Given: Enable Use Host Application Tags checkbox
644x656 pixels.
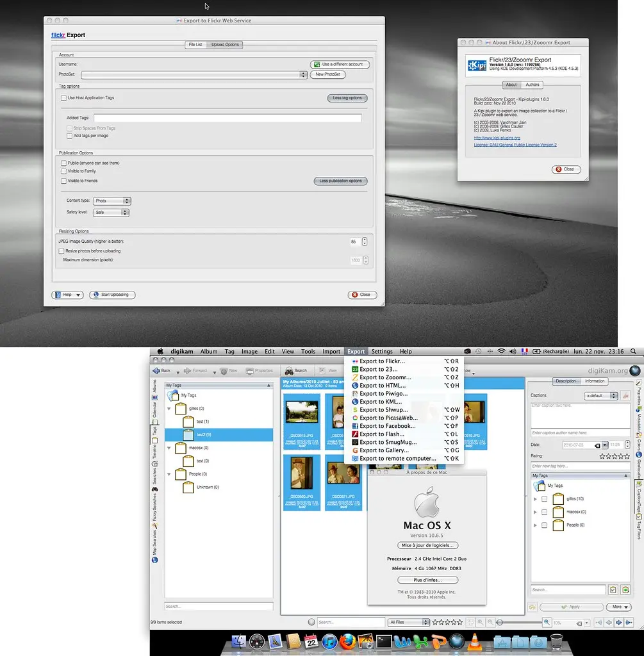Looking at the screenshot, I should pos(63,98).
